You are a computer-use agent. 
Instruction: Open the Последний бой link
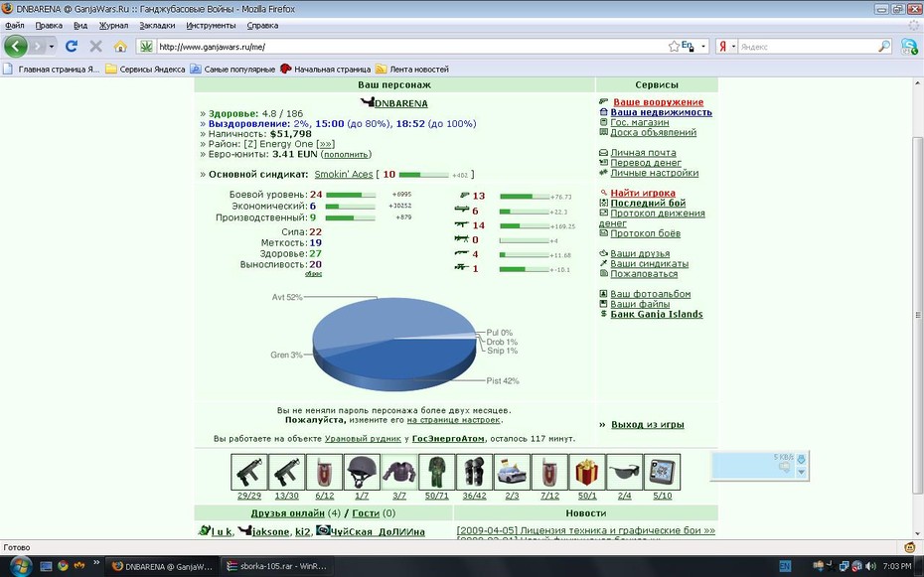coord(648,204)
